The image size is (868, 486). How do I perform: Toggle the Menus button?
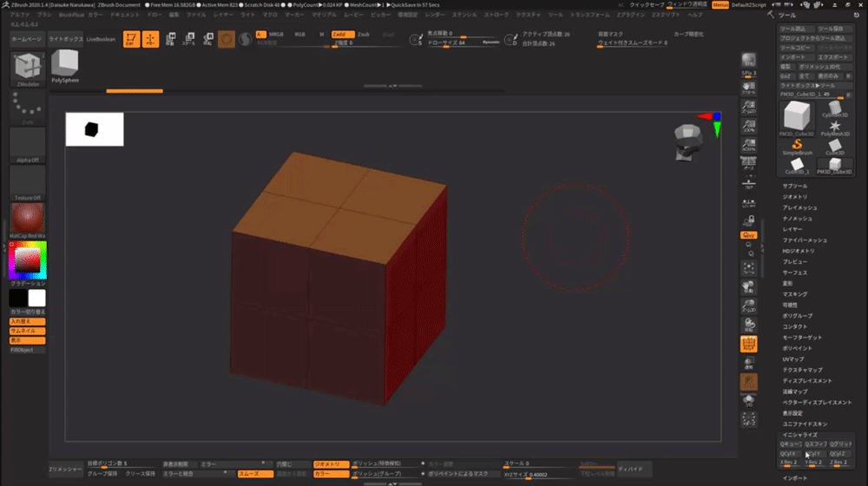[720, 5]
